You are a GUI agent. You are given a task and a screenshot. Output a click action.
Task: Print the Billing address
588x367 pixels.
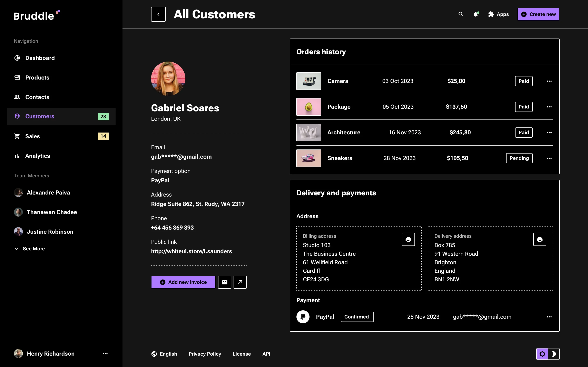[x=408, y=239]
